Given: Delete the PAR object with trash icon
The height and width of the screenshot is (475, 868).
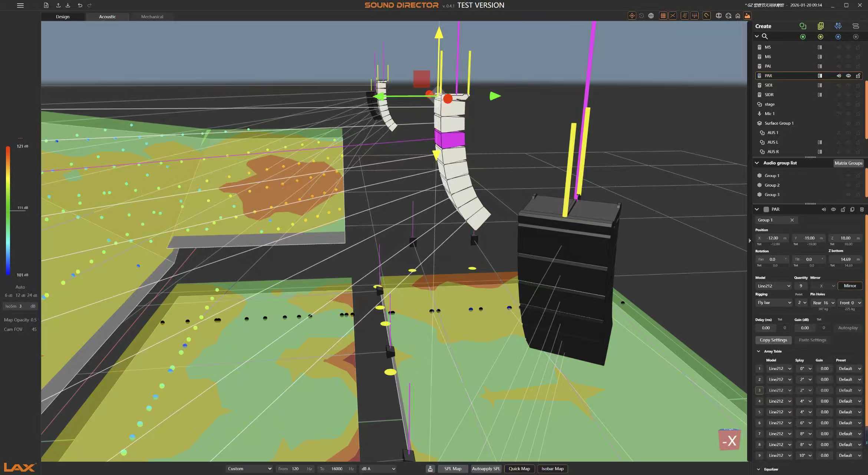Looking at the screenshot, I should click(x=862, y=209).
